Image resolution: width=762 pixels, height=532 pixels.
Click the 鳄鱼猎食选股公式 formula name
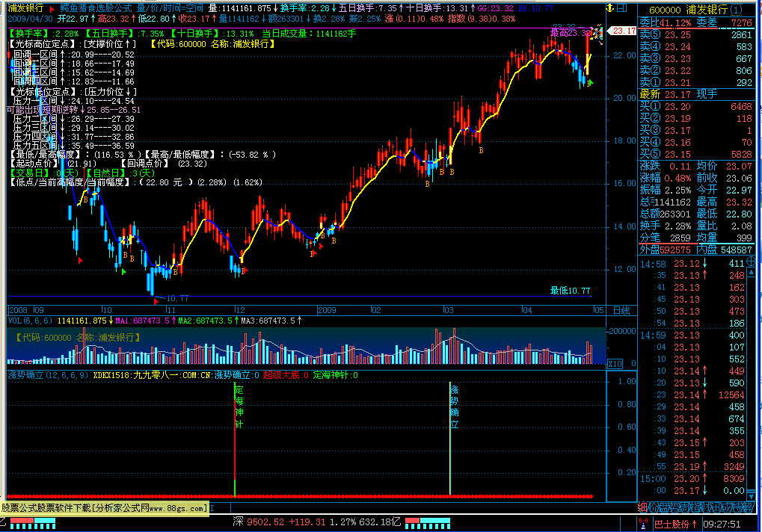96,8
